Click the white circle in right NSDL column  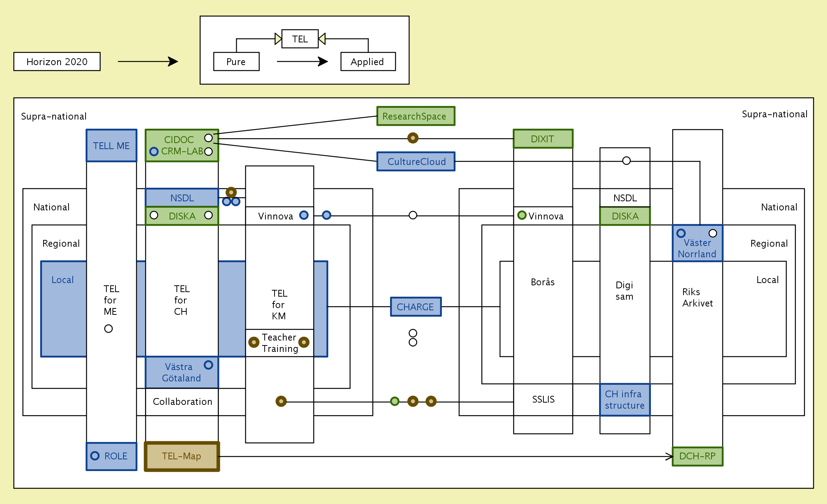[626, 161]
